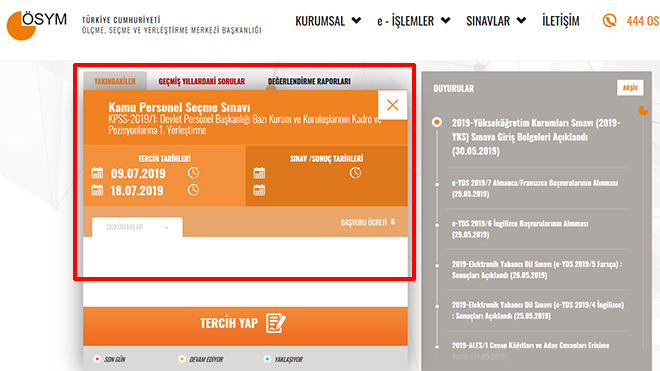Viewport: 660px width, 371px height.
Task: Click the Başvuru Ücreti arrow icon
Action: [x=393, y=222]
